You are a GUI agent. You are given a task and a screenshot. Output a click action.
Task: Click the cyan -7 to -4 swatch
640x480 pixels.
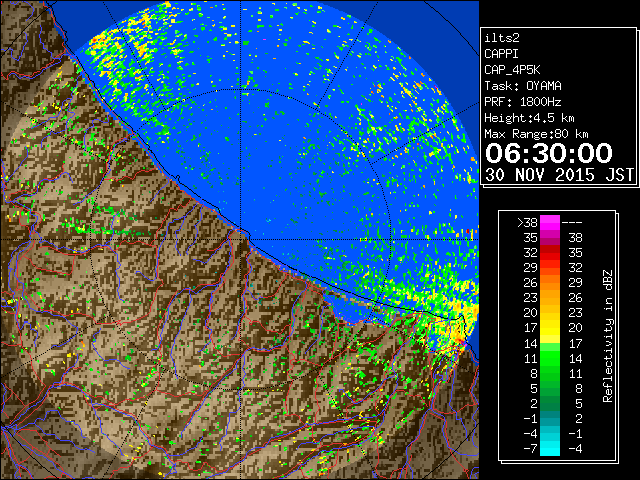coord(550,448)
